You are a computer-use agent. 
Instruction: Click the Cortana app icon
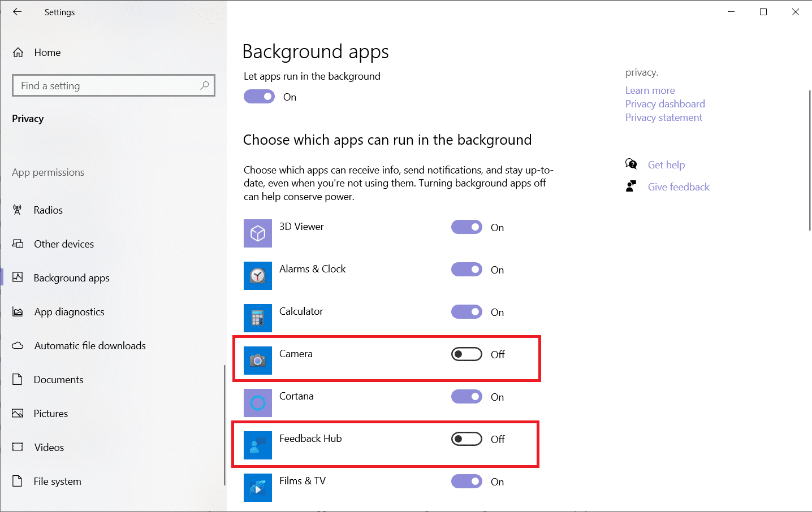click(x=258, y=403)
